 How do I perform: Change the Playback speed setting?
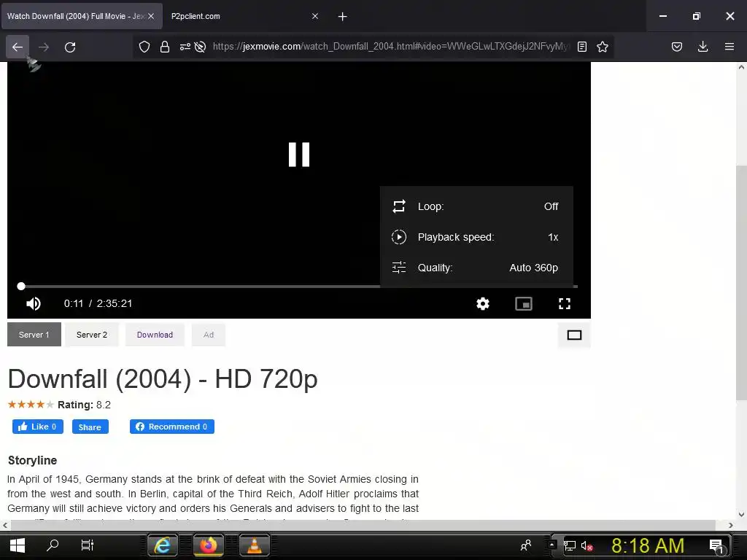[476, 237]
